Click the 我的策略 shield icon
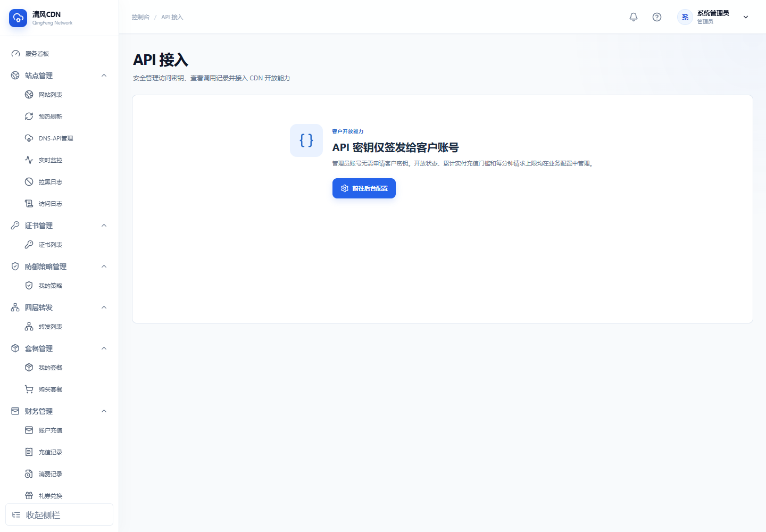 tap(29, 286)
